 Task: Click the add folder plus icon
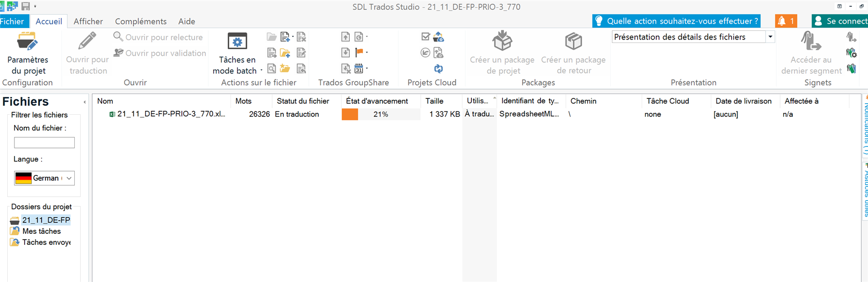(x=285, y=53)
